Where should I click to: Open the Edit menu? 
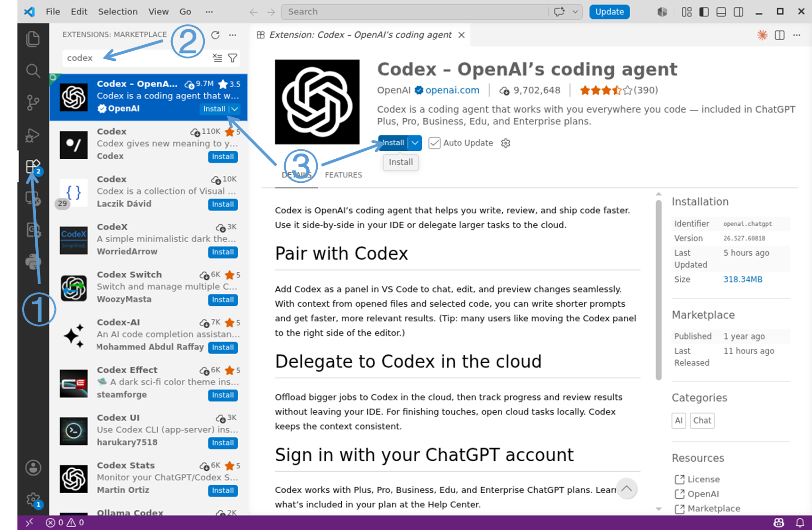click(x=79, y=12)
